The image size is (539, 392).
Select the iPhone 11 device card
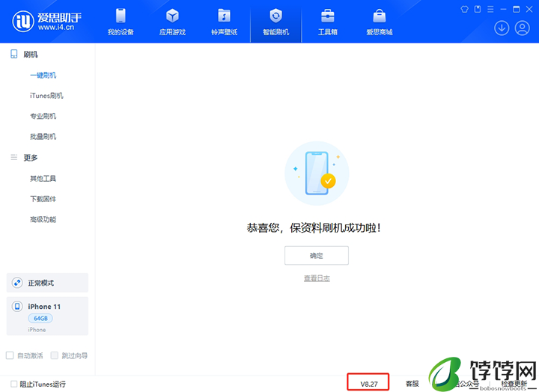click(x=47, y=316)
